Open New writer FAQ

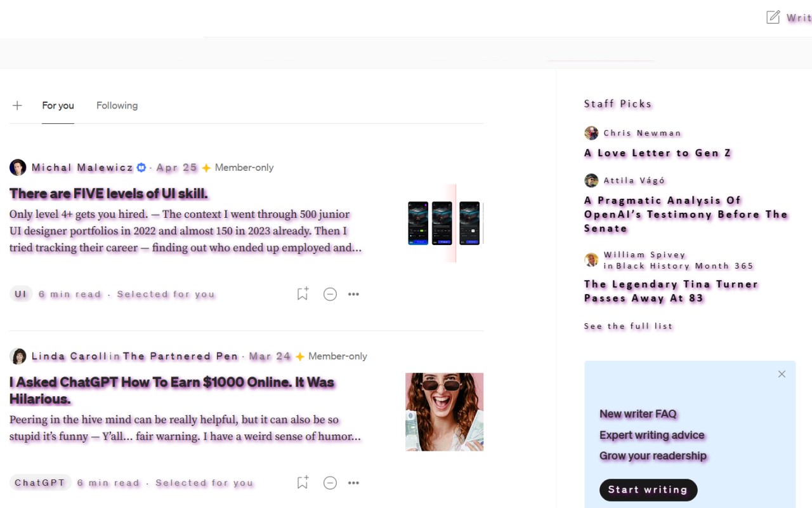[638, 414]
